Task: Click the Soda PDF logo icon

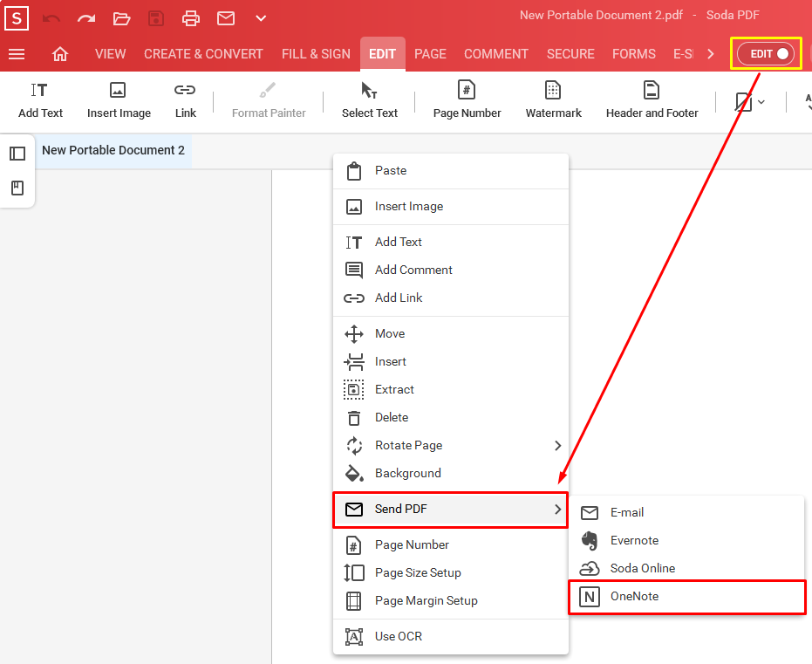Action: 17,18
